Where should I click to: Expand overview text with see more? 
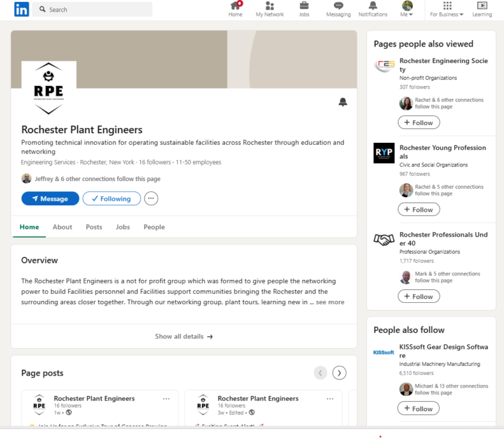point(330,302)
